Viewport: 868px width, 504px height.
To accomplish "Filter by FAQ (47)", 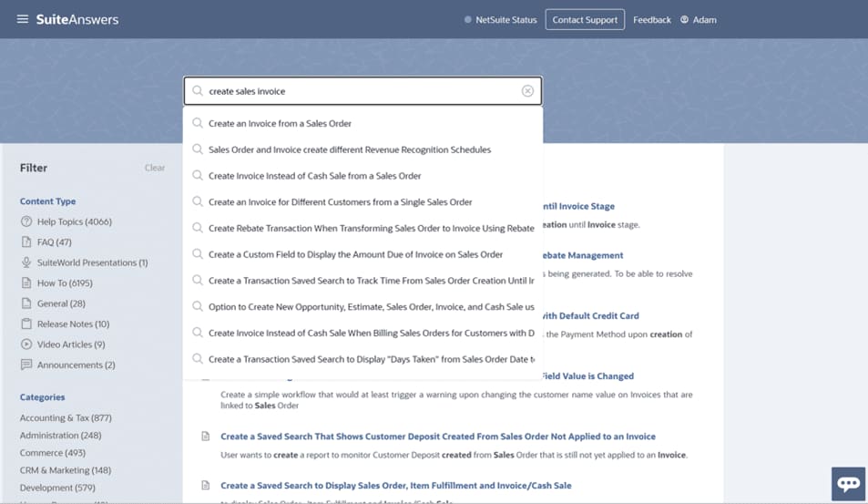I will point(55,242).
